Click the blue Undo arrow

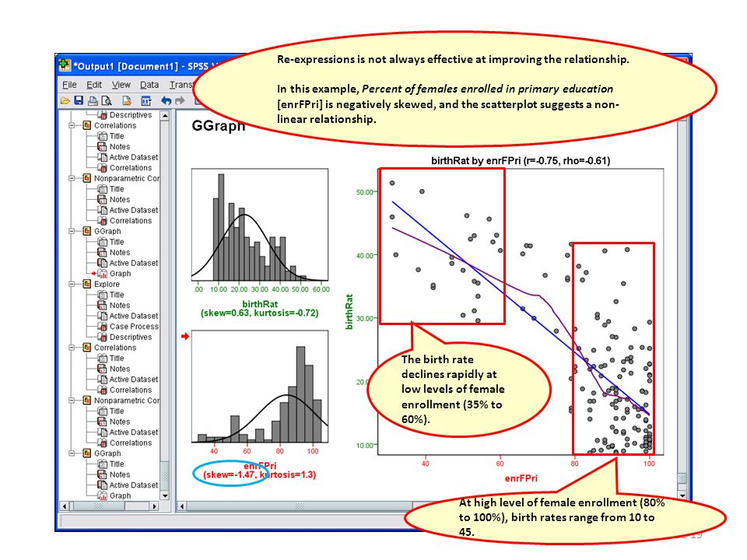pos(166,101)
